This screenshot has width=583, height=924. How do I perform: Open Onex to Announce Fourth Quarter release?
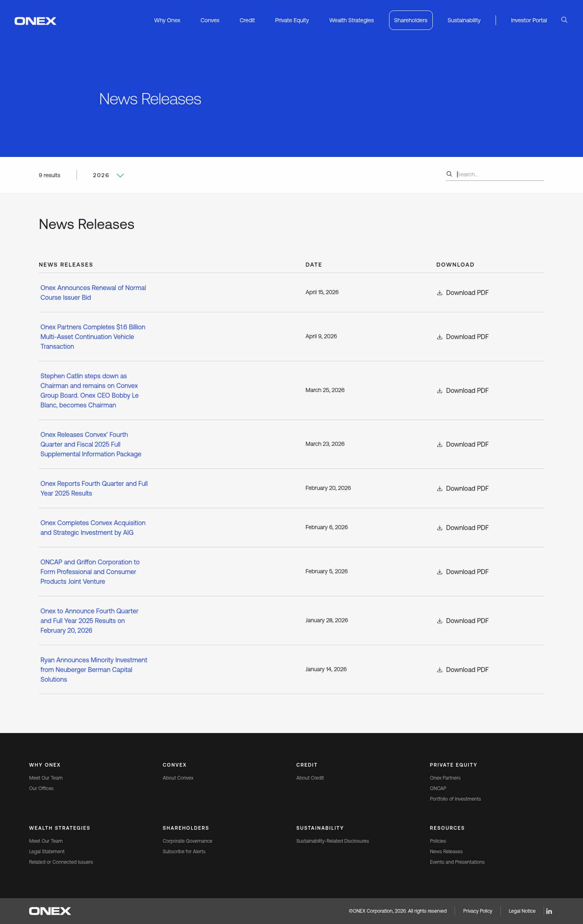click(x=89, y=621)
